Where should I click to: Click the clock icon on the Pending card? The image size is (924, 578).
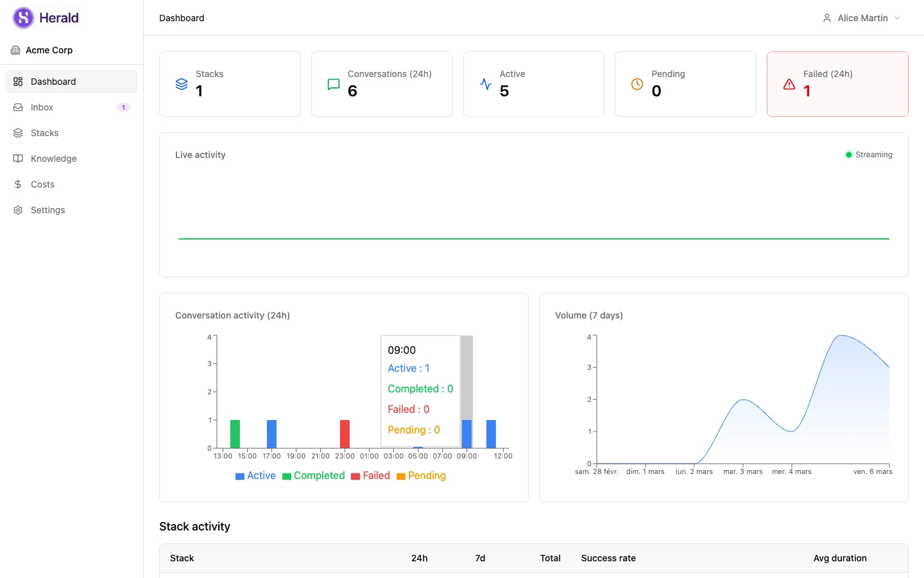point(637,83)
